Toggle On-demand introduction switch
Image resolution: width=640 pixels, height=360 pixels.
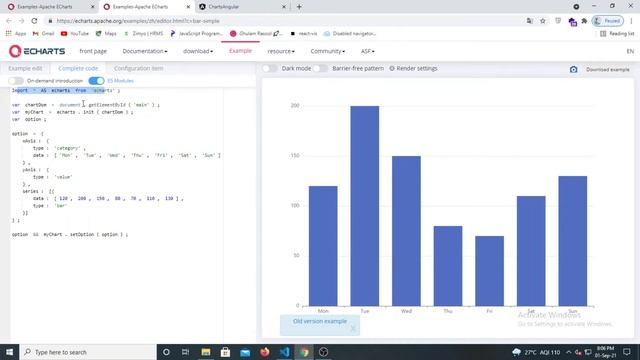click(16, 81)
